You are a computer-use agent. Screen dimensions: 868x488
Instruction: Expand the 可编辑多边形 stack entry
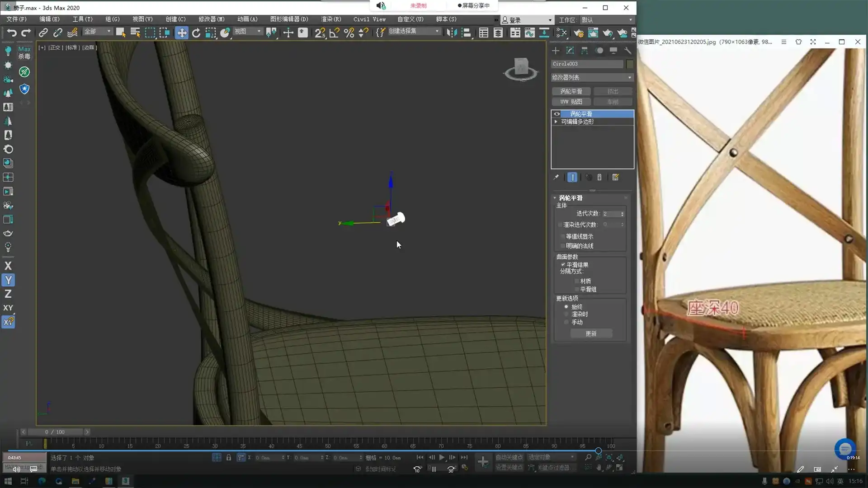point(556,122)
